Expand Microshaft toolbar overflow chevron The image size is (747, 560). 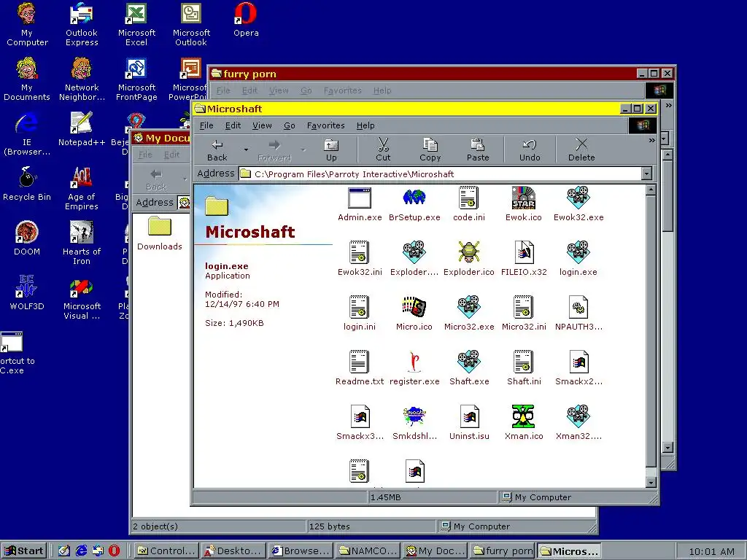651,141
